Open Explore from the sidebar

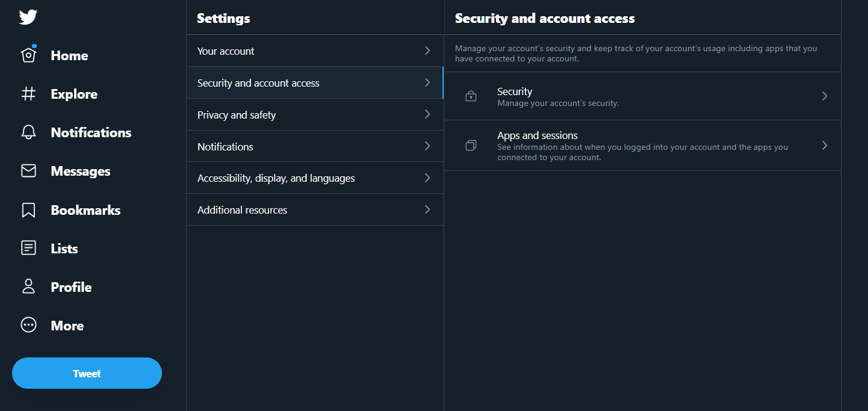(x=28, y=94)
